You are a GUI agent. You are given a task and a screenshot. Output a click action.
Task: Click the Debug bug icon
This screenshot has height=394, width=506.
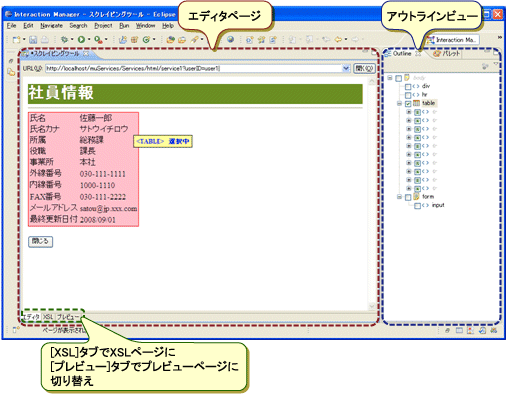(x=64, y=40)
